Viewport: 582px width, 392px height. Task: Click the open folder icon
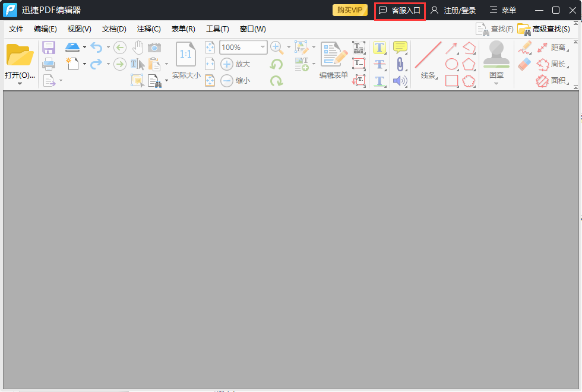20,55
